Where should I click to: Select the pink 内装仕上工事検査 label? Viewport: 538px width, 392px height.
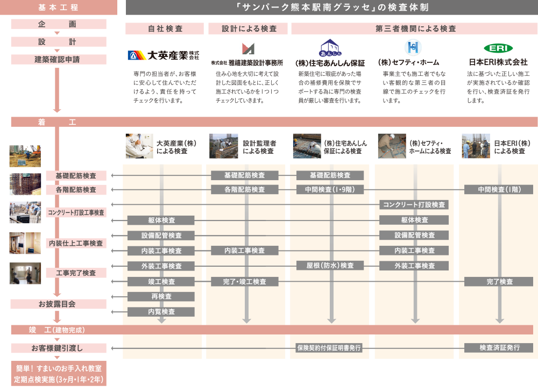point(76,243)
